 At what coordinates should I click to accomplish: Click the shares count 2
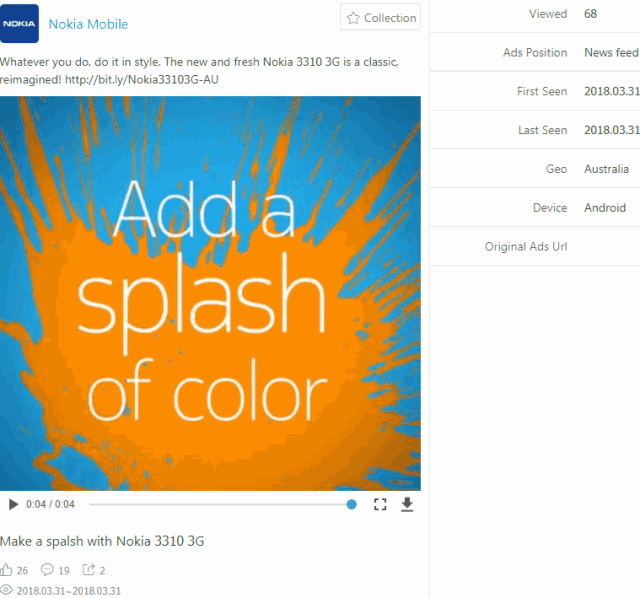tap(102, 571)
